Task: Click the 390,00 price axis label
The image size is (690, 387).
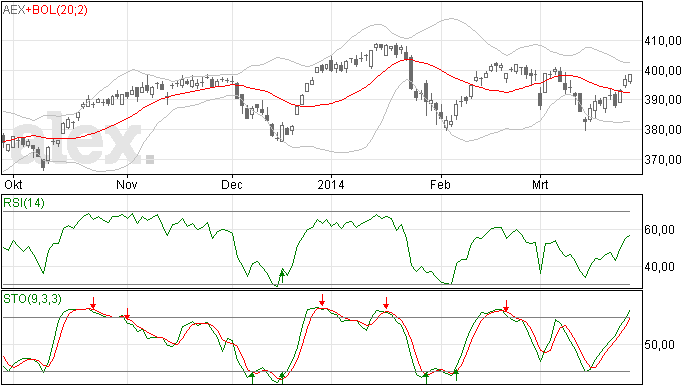Action: point(663,100)
